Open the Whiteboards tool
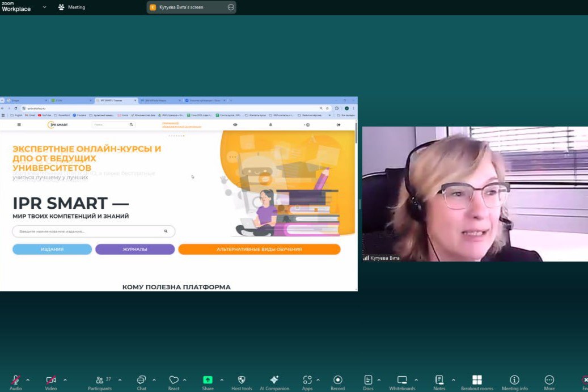The width and height of the screenshot is (588, 392). (402, 380)
